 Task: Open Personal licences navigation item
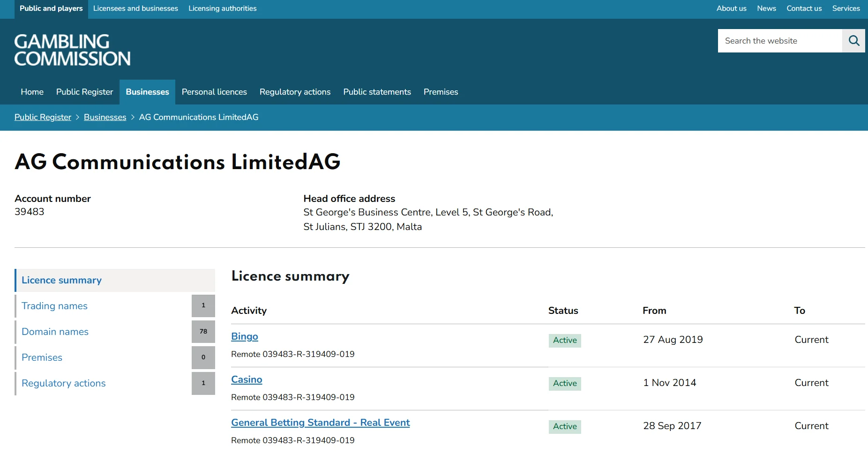point(214,92)
